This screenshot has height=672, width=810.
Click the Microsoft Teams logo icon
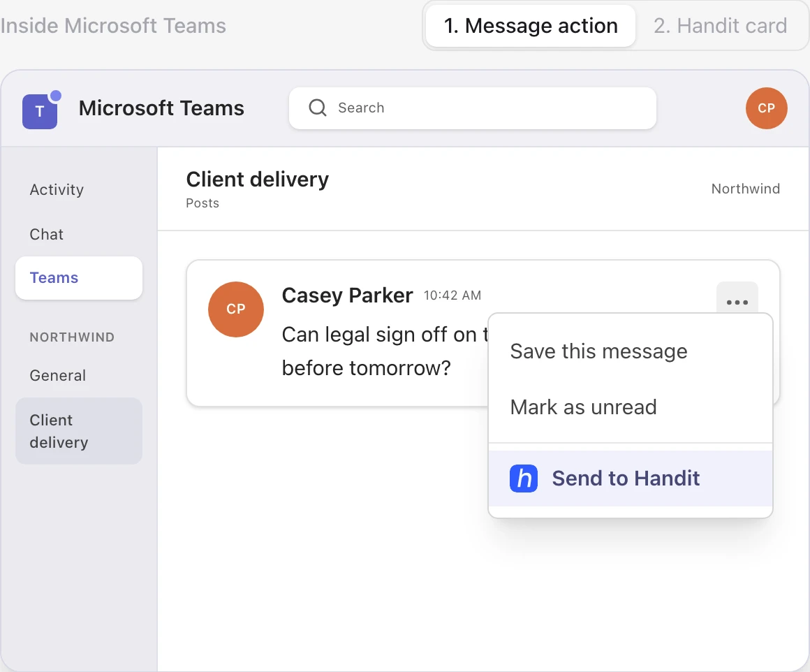coord(40,111)
